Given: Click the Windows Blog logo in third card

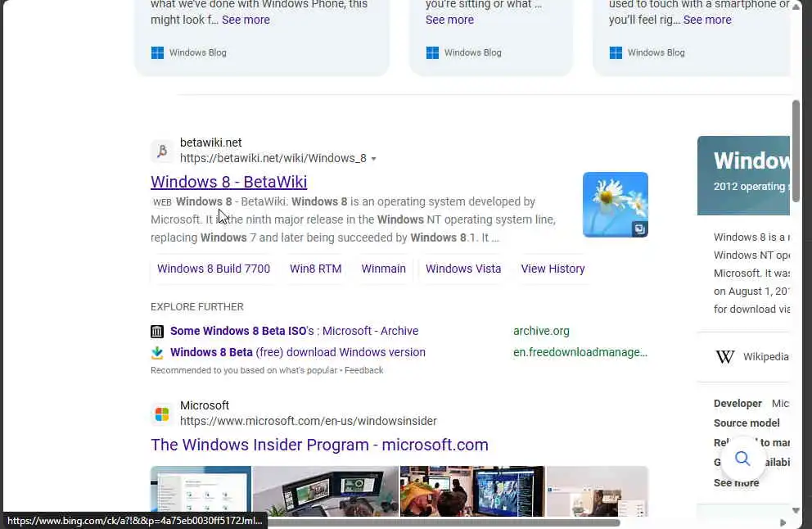Looking at the screenshot, I should [x=616, y=52].
